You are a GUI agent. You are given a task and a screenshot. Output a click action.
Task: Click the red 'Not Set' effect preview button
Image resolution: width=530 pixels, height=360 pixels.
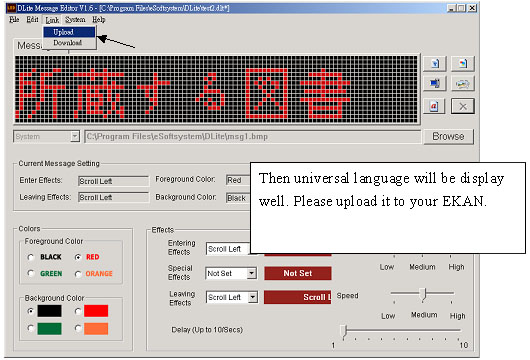[x=297, y=273]
